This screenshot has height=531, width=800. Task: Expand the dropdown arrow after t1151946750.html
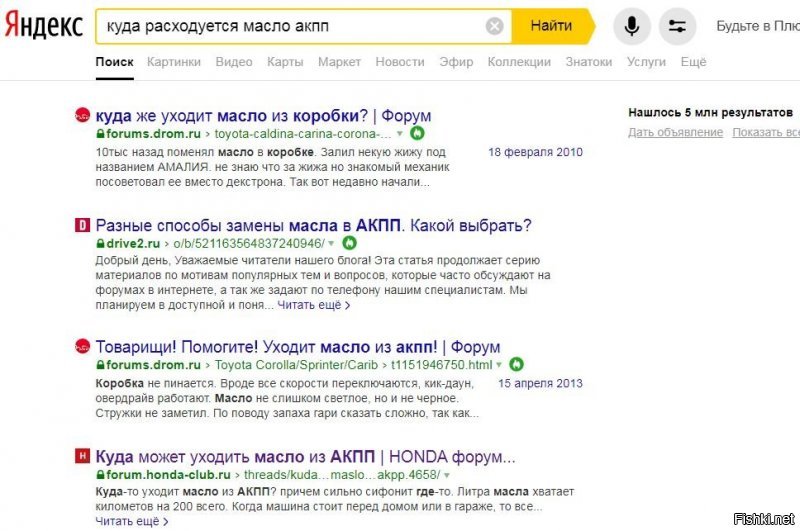pyautogui.click(x=499, y=365)
